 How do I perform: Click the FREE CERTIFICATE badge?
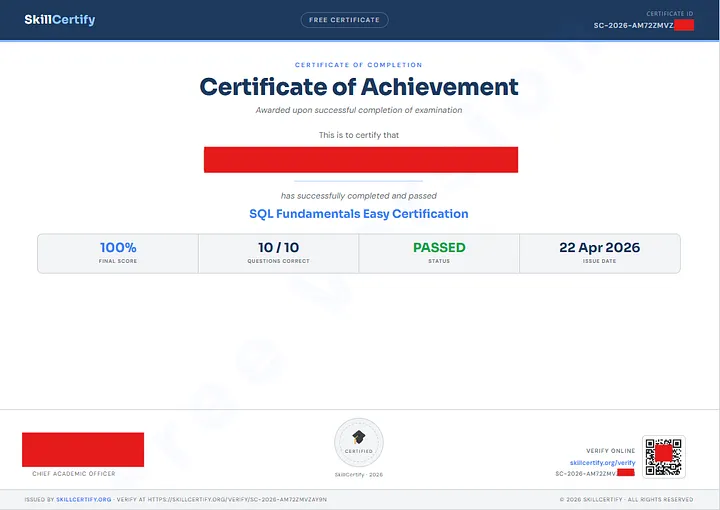(x=344, y=20)
